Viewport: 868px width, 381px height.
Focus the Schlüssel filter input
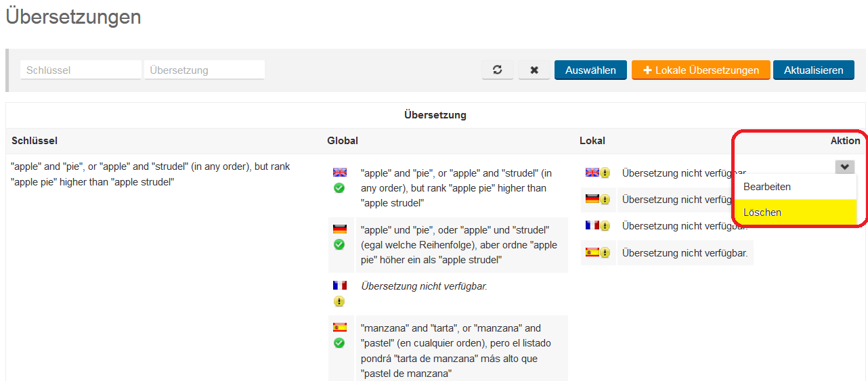click(x=81, y=70)
